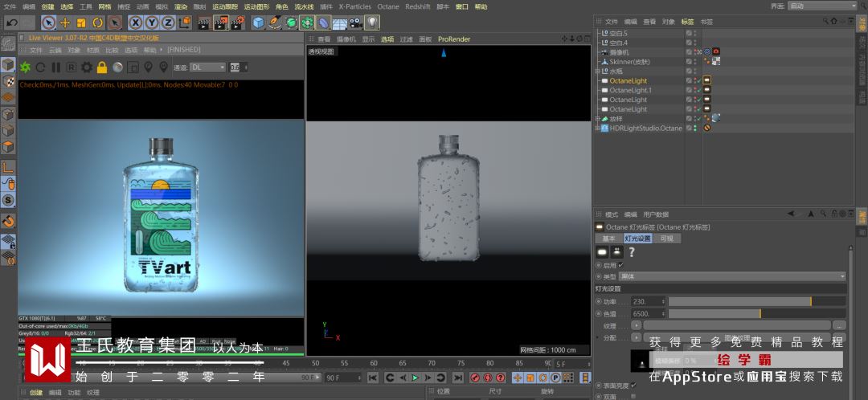Screen dimensions: 868x400
Task: Open the Octane menu in menu bar
Action: point(387,6)
